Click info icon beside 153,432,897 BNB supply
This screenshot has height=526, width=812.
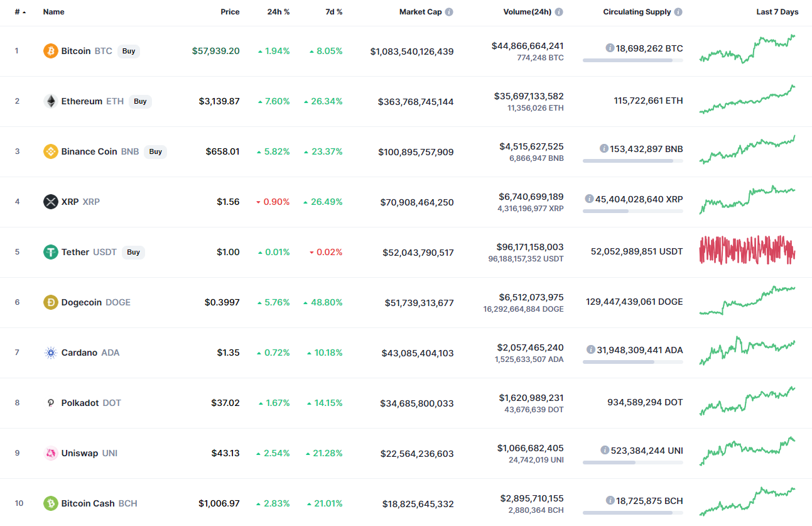click(x=604, y=149)
